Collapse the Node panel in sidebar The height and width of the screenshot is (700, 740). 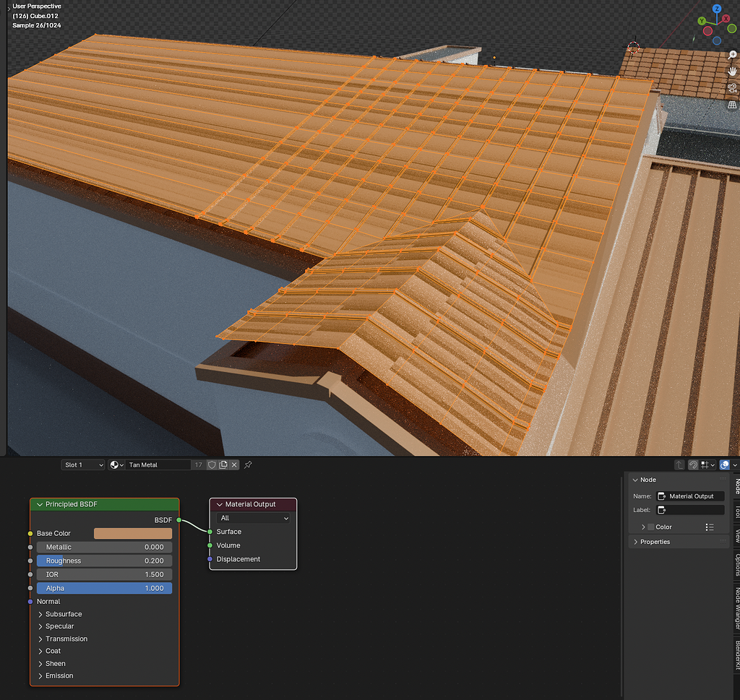[635, 480]
